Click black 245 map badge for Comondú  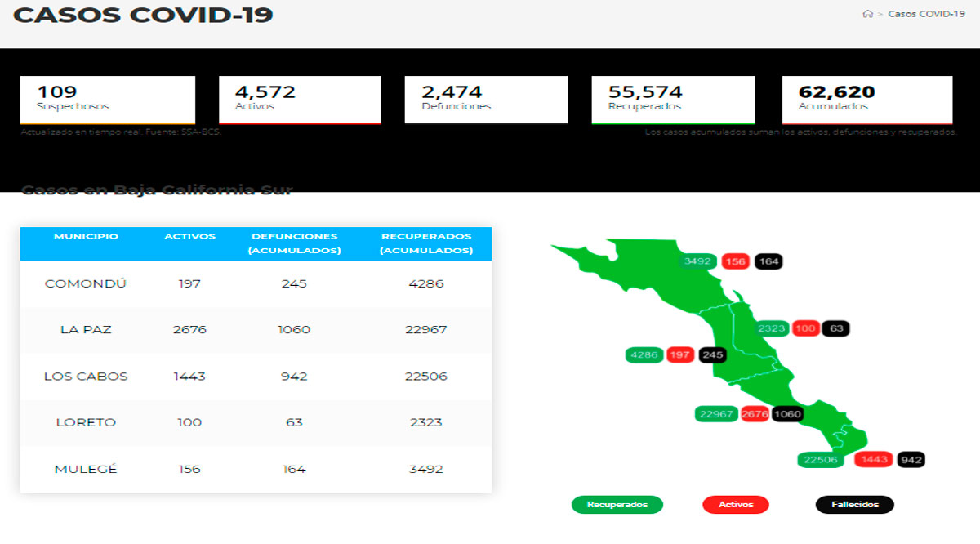pyautogui.click(x=711, y=354)
